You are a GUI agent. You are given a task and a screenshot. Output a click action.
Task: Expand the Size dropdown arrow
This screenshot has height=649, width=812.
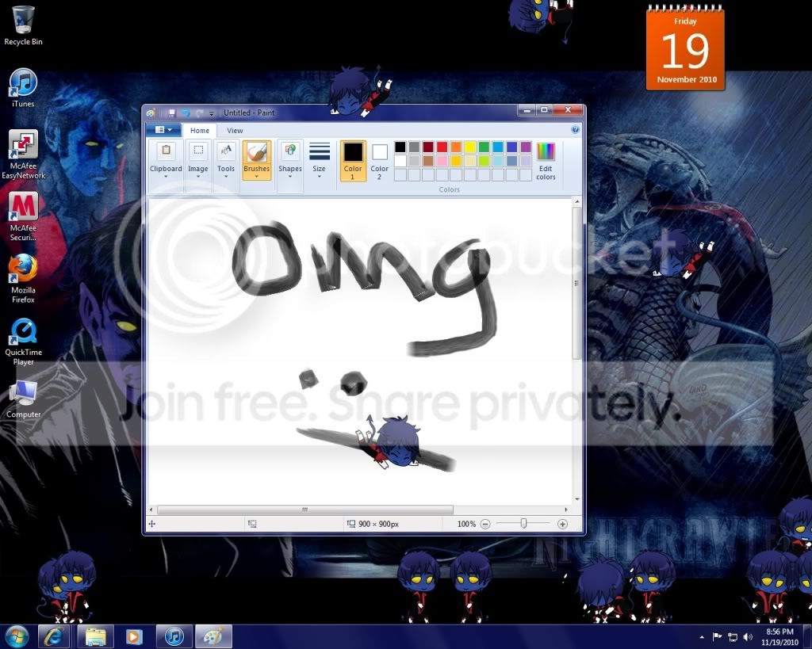pos(320,177)
